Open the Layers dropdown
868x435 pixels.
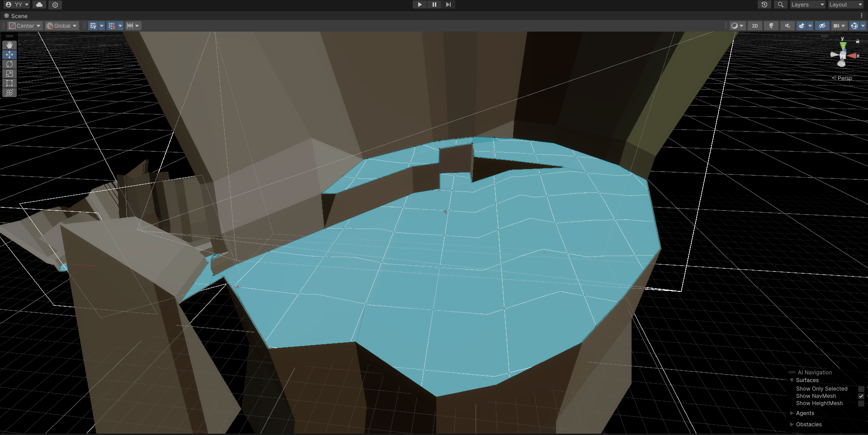click(807, 5)
